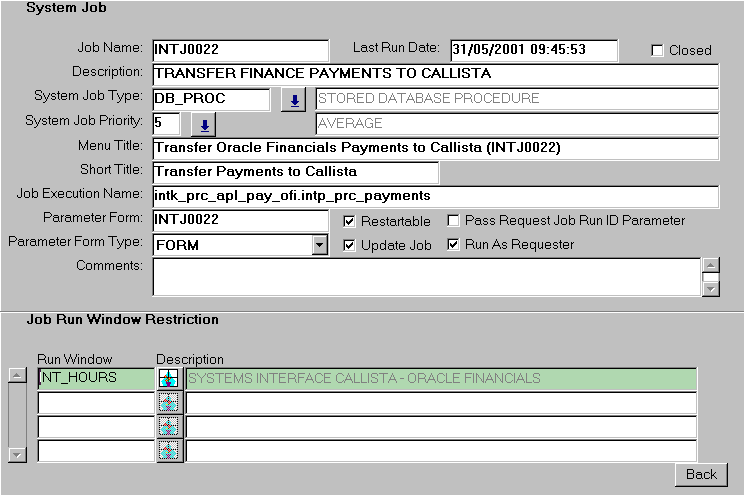Open lookup icon for INT_HOURS run window
Screen dimensions: 744x495
[169, 379]
